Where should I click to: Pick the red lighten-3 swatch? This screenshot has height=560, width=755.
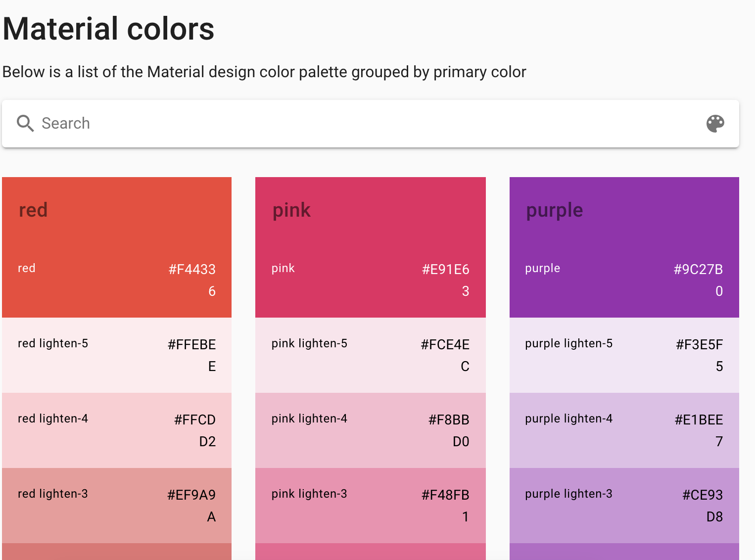117,506
